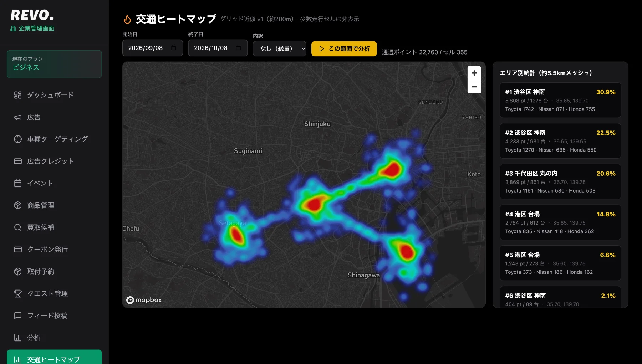Click the coupon card icon beside クーポン発行
The image size is (642, 364).
(x=18, y=249)
